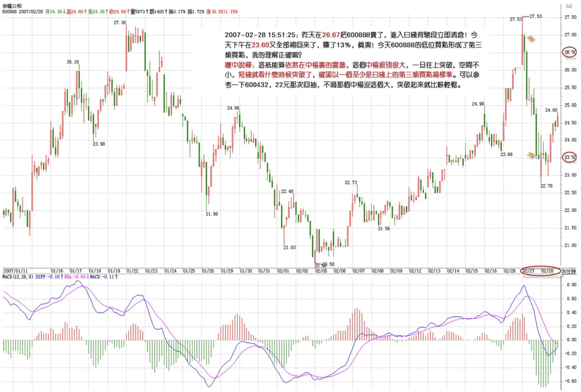Click the red 23.60 price in the annotation
Viewport: 581px width, 392px height.
260,45
